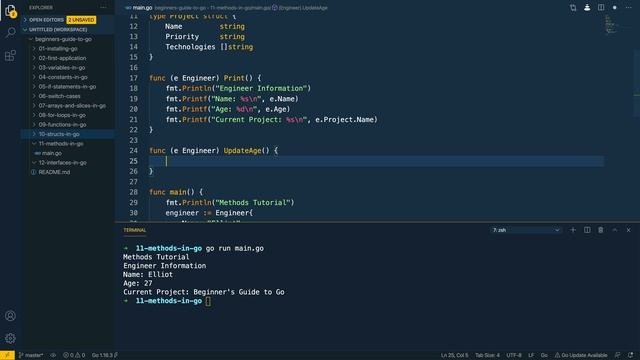640x360 pixels.
Task: Create a new terminal with plus icon
Action: coord(573,230)
